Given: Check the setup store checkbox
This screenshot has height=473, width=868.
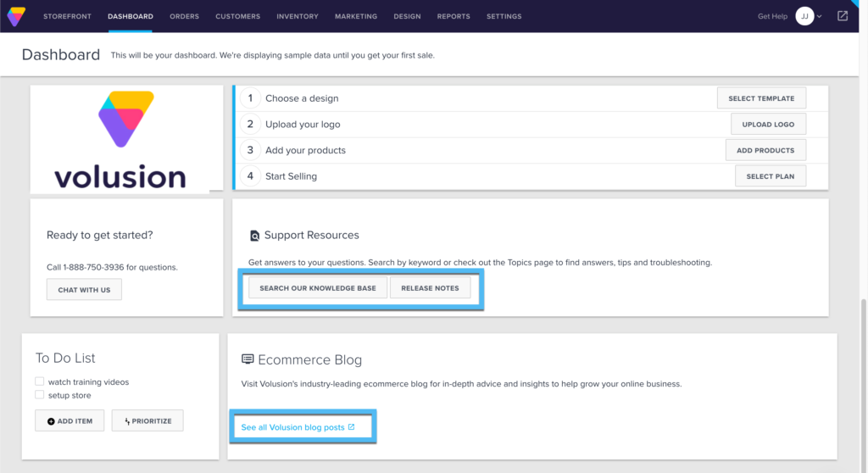Looking at the screenshot, I should (x=39, y=394).
